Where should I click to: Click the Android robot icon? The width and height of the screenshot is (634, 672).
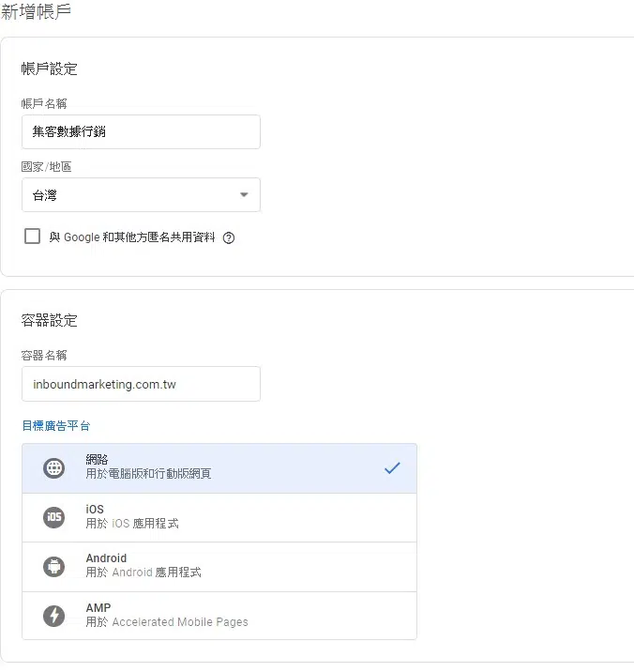[54, 567]
